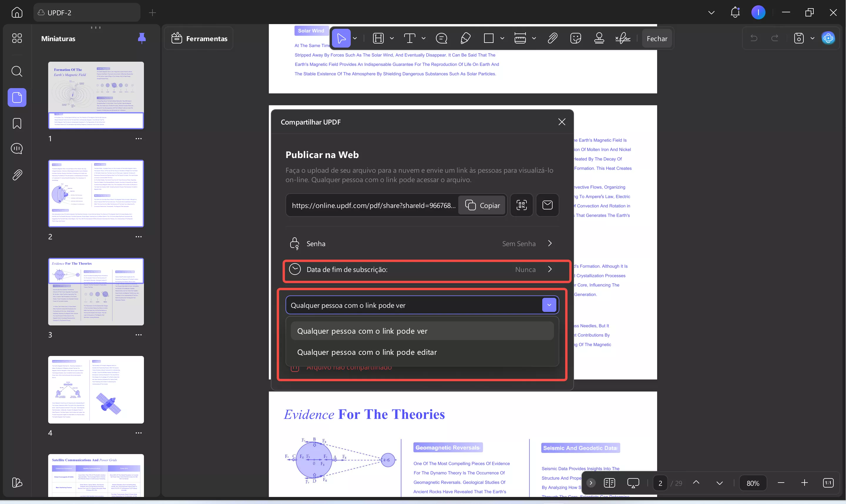Unpin the Miniaturas panel
The width and height of the screenshot is (846, 504).
(142, 38)
